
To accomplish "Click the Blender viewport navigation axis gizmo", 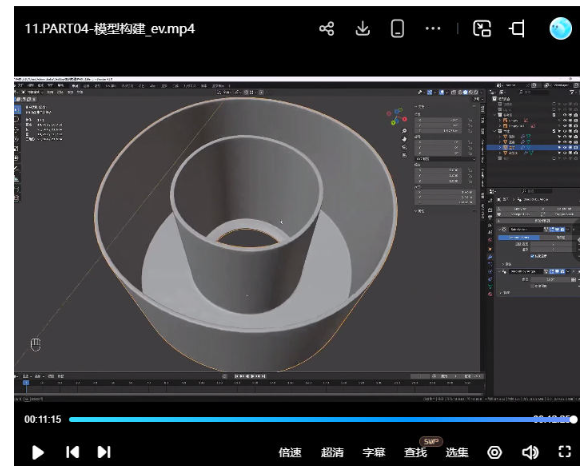I will 396,117.
